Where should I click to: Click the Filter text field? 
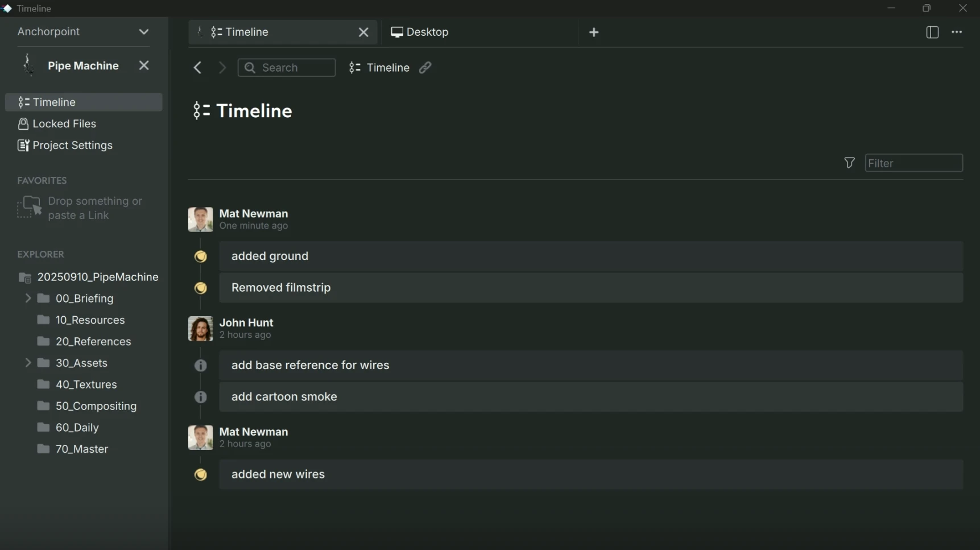coord(913,163)
